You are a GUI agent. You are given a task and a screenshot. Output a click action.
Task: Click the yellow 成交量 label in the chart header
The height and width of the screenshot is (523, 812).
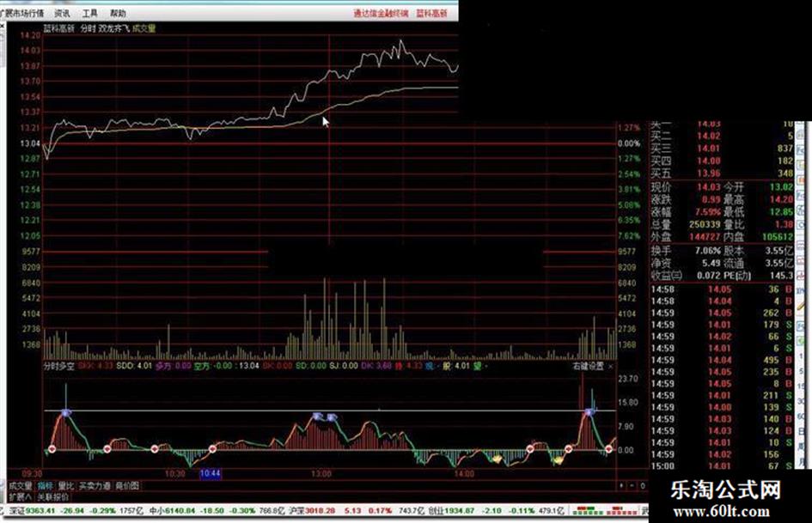click(143, 29)
